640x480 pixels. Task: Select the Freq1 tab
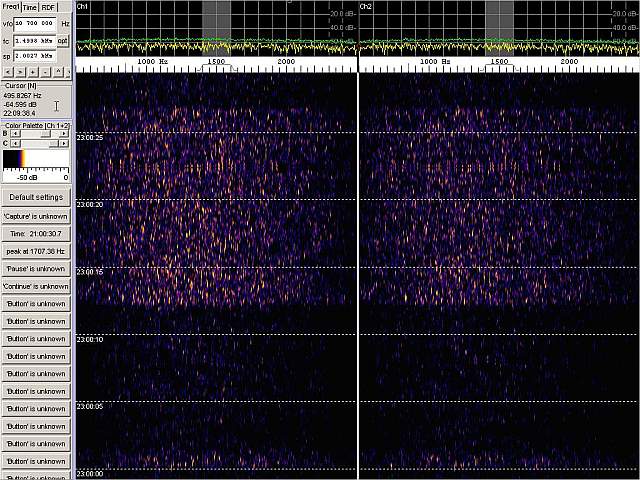pyautogui.click(x=11, y=7)
